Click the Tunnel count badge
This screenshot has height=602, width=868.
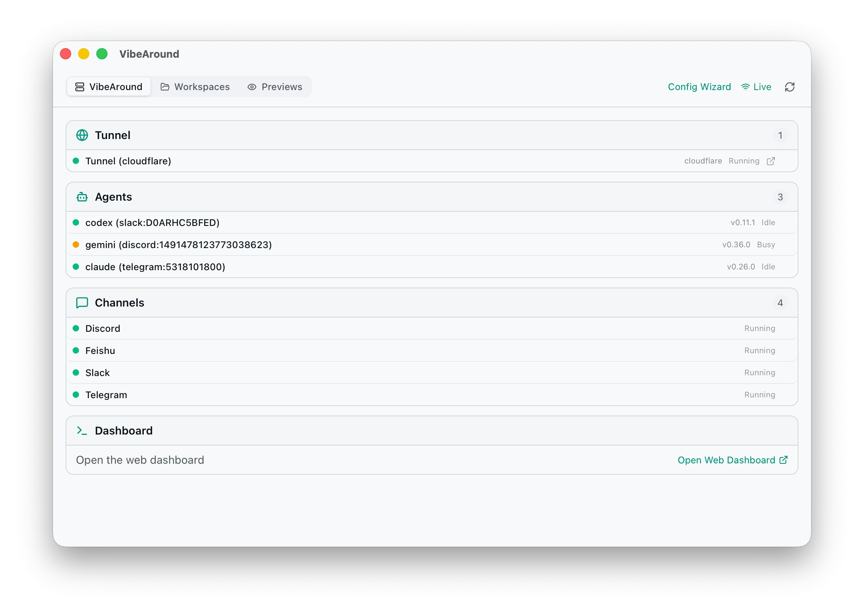pos(780,135)
